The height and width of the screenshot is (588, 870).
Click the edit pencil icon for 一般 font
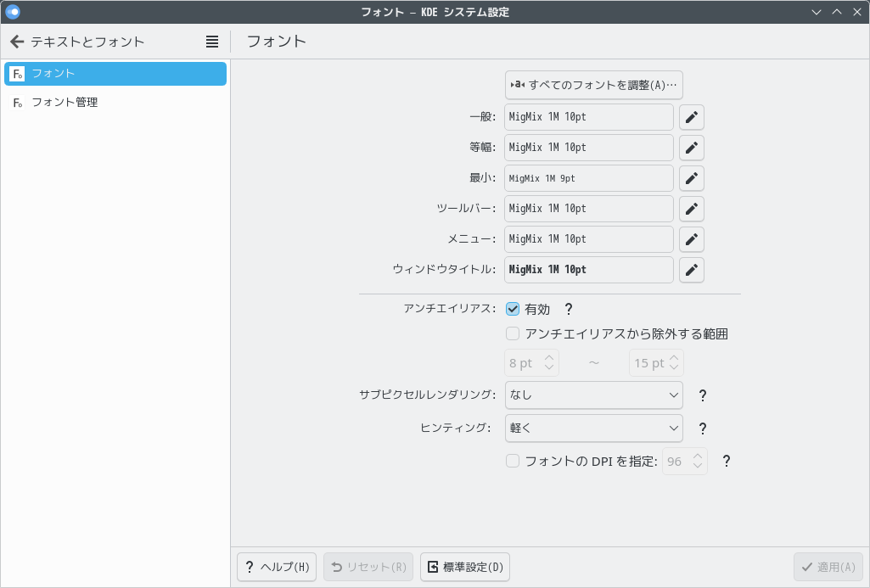click(692, 117)
